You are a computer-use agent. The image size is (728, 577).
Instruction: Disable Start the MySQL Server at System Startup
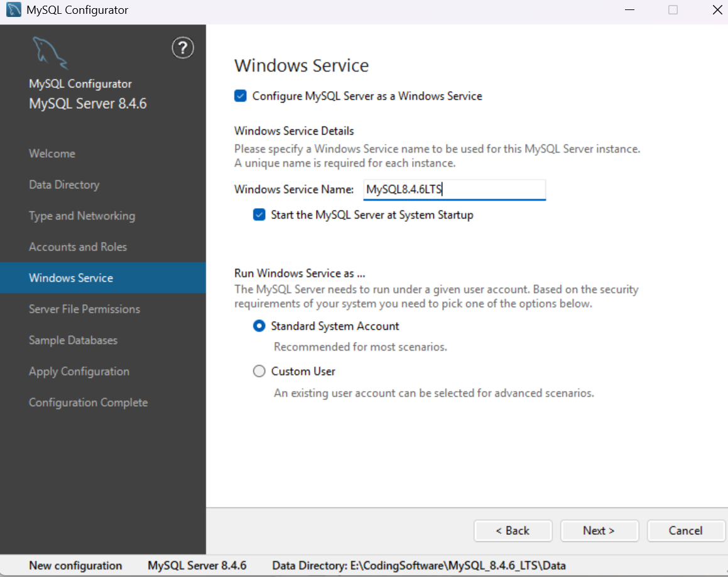pyautogui.click(x=259, y=214)
